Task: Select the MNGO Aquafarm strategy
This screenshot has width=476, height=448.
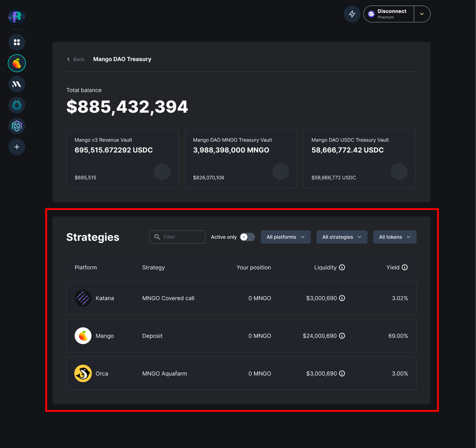Action: pos(164,373)
